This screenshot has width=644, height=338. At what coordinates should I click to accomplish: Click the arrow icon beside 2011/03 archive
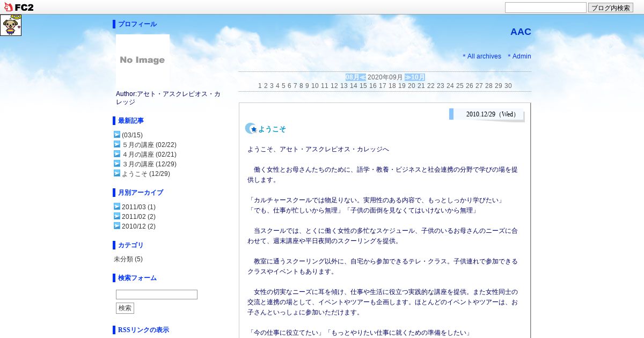click(117, 207)
